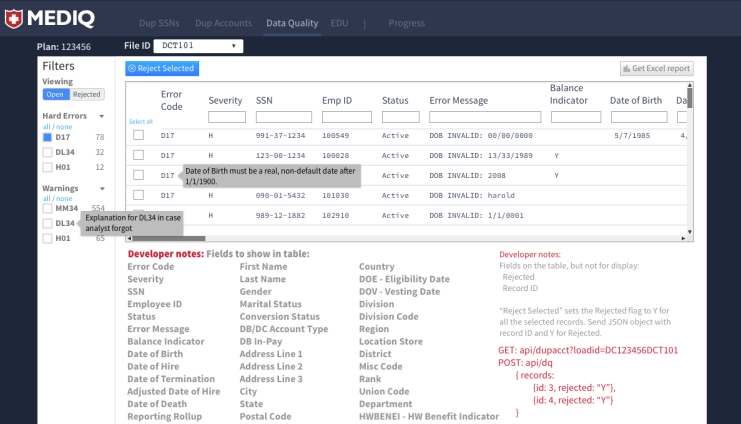Click the table scroll-down arrow

tap(690, 232)
